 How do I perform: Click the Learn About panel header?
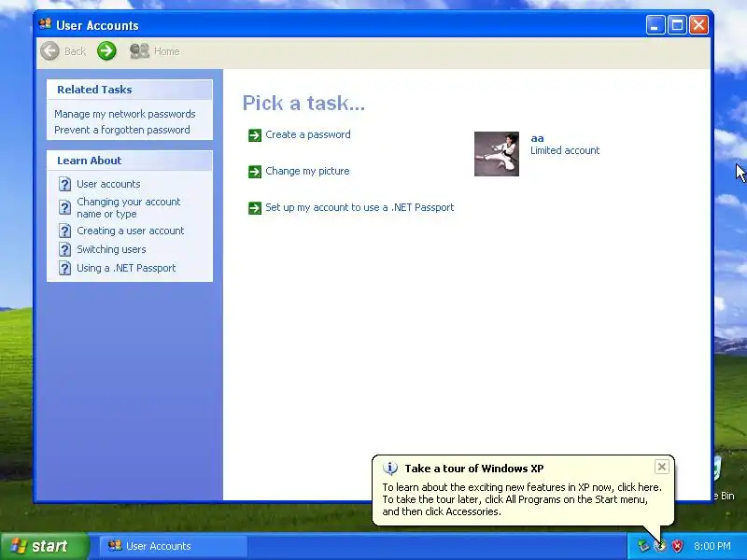[x=130, y=161]
